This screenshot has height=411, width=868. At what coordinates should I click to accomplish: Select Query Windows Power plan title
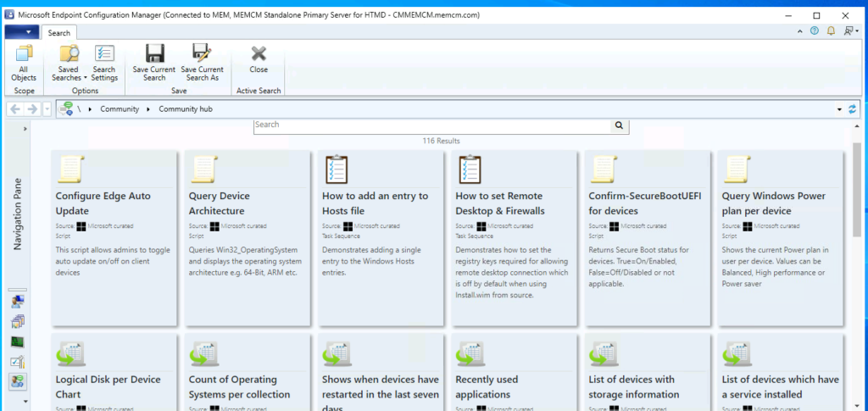[x=774, y=203]
